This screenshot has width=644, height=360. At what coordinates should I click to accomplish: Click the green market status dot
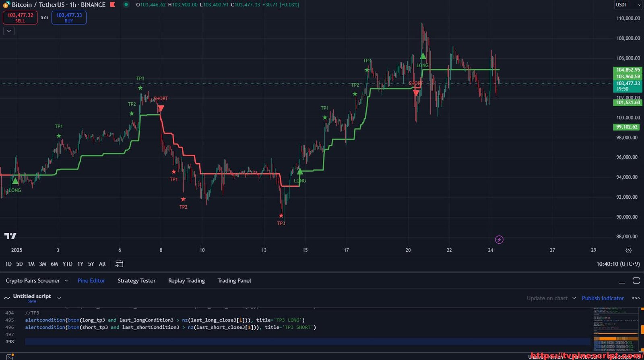pyautogui.click(x=126, y=5)
